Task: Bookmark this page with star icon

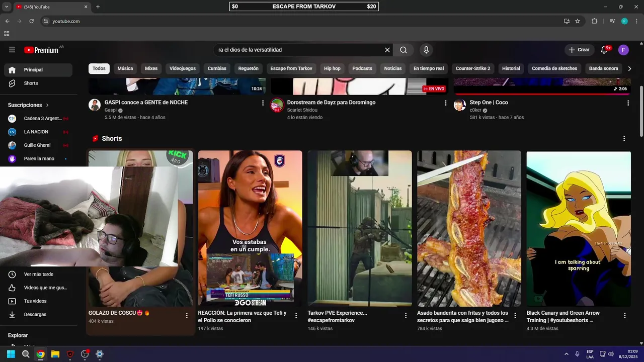Action: (578, 21)
